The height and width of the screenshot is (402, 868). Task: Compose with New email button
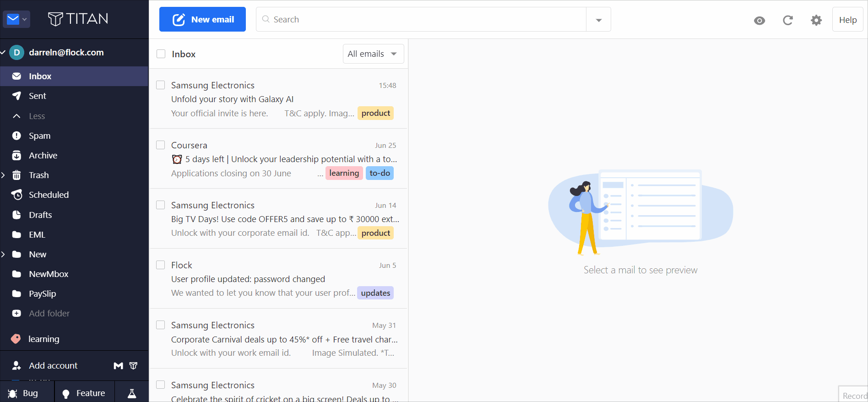coord(202,19)
